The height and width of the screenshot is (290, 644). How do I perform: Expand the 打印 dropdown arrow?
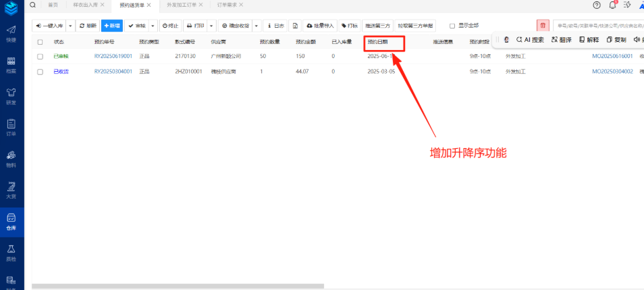pyautogui.click(x=212, y=26)
